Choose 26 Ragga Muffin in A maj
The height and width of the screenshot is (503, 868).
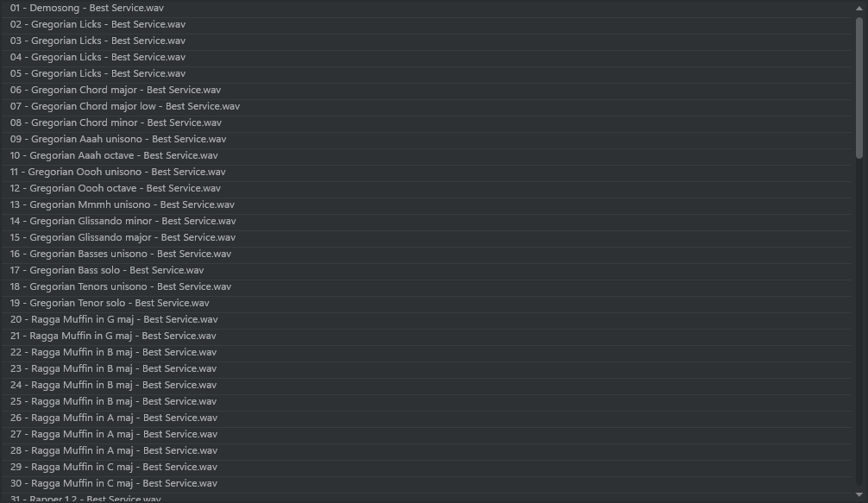pos(114,418)
